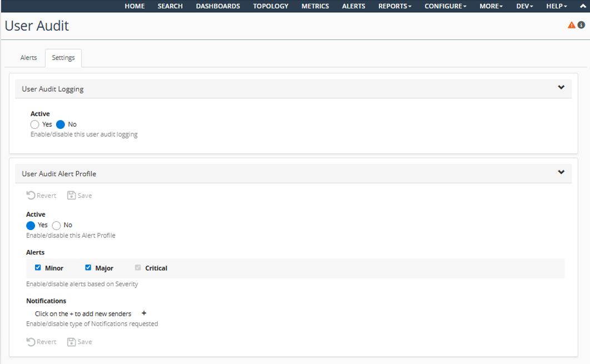The image size is (590, 364).
Task: Select No for Alert Profile Active
Action: 57,226
